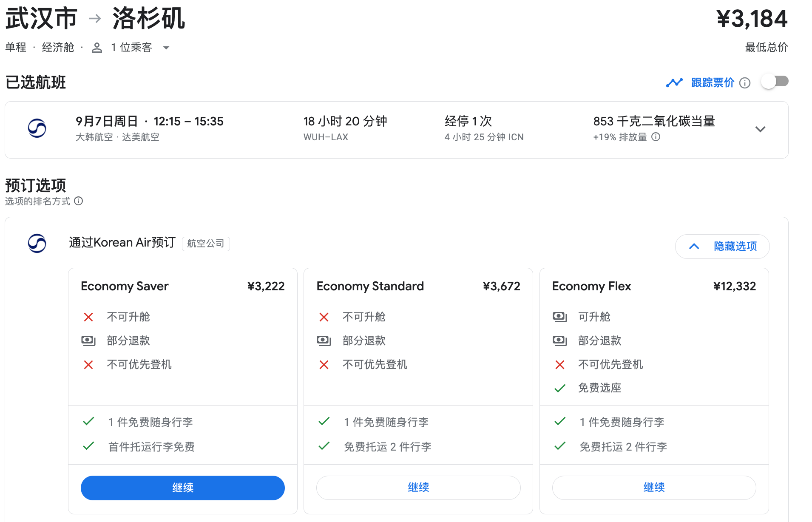Click Korean Air logo in booking options

(x=37, y=243)
